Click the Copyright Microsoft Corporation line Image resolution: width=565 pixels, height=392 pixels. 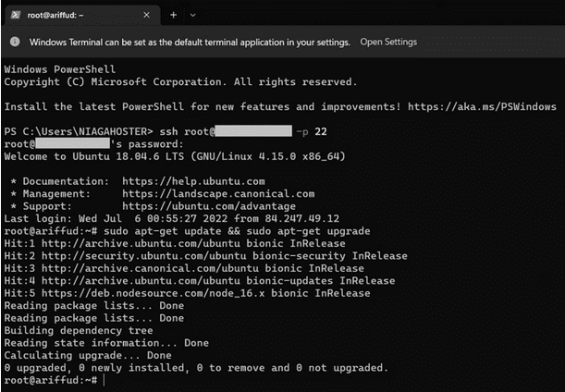pos(180,81)
